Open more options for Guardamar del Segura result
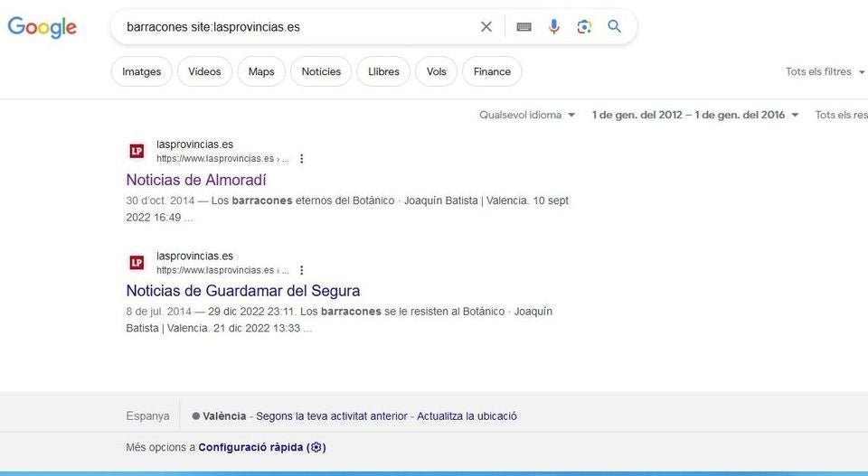The width and height of the screenshot is (868, 476). tap(302, 270)
